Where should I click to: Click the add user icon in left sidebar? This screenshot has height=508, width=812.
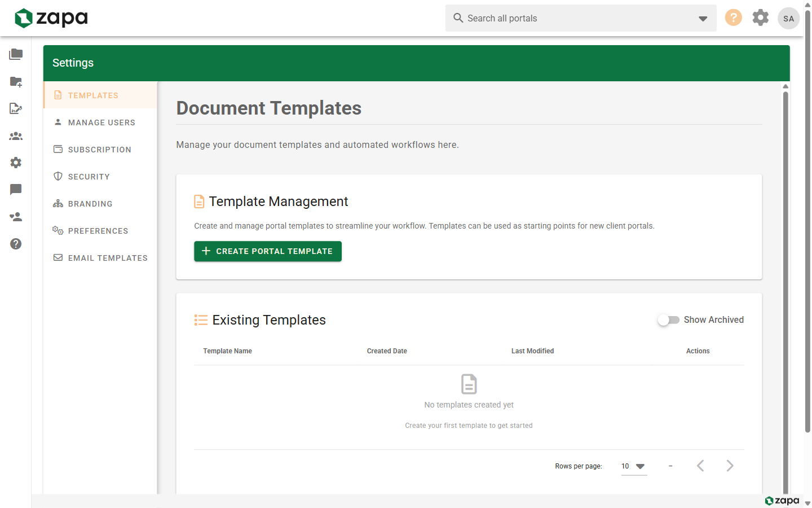click(x=16, y=217)
